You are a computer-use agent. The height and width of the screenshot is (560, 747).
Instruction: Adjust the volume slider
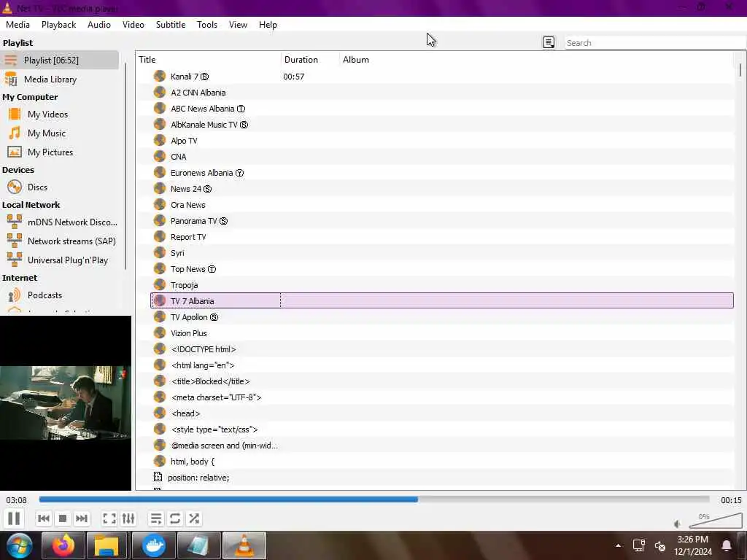point(716,521)
